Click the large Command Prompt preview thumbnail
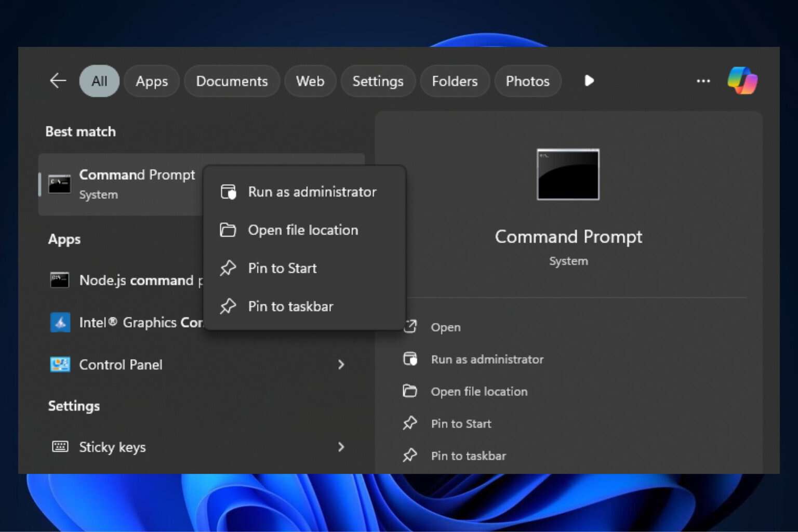 click(x=568, y=175)
